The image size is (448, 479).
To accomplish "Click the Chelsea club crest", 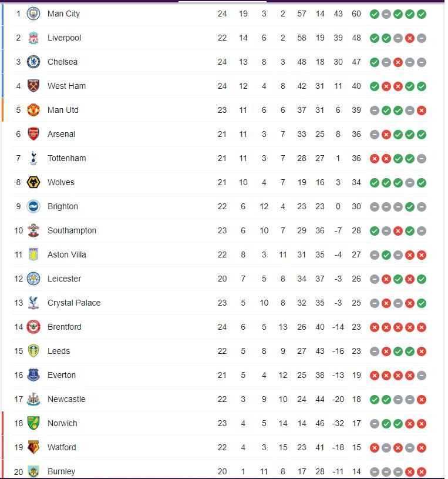I will coord(33,62).
